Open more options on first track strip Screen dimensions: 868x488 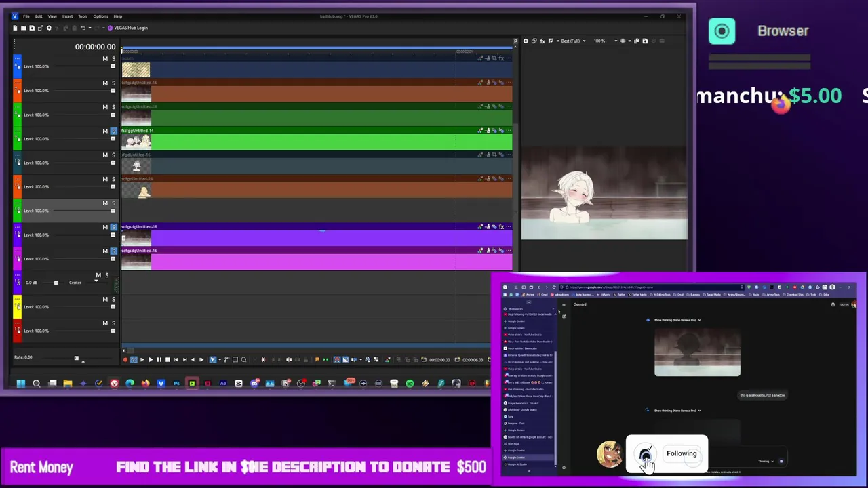pyautogui.click(x=509, y=58)
